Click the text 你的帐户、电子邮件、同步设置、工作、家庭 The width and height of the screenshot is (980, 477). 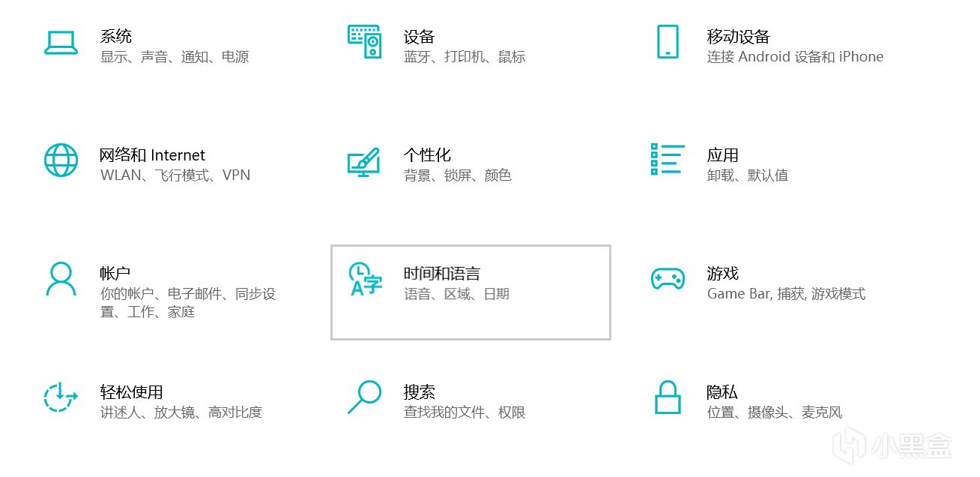tap(188, 303)
